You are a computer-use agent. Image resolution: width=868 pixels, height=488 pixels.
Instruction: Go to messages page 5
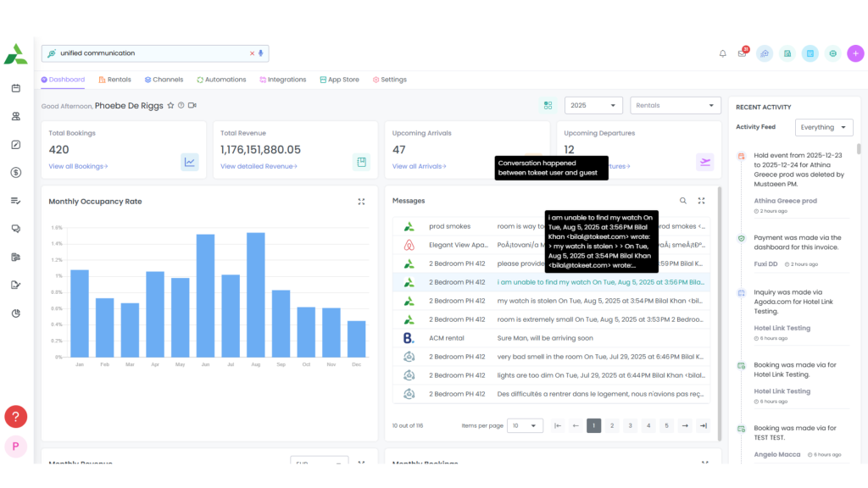666,425
